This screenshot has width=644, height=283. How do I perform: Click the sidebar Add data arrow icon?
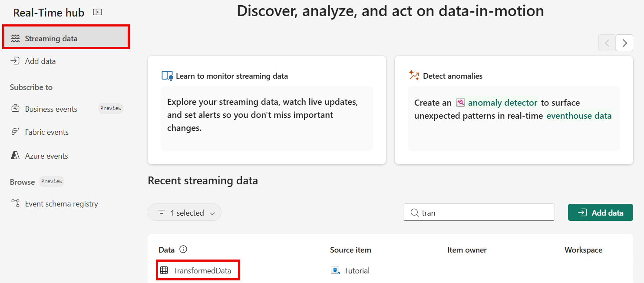tap(15, 61)
